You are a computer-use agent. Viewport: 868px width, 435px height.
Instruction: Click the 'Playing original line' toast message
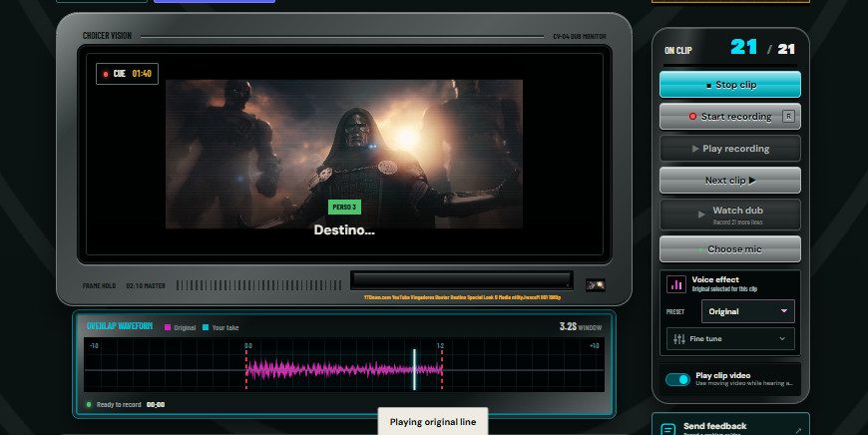(x=433, y=422)
